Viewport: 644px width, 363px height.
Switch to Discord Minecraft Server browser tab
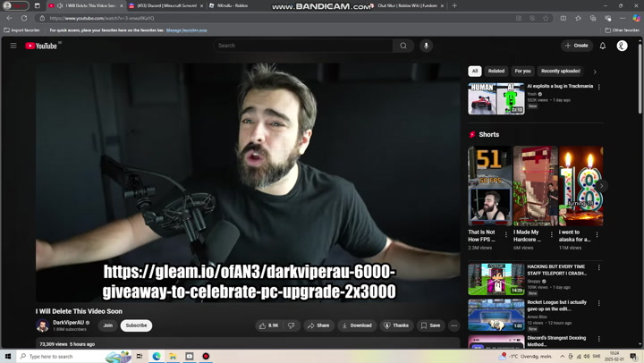[x=166, y=5]
